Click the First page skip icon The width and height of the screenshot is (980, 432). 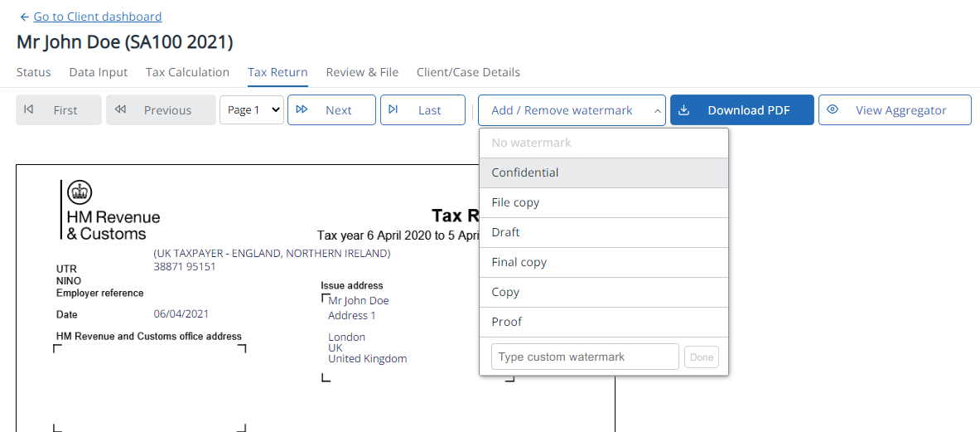coord(29,110)
